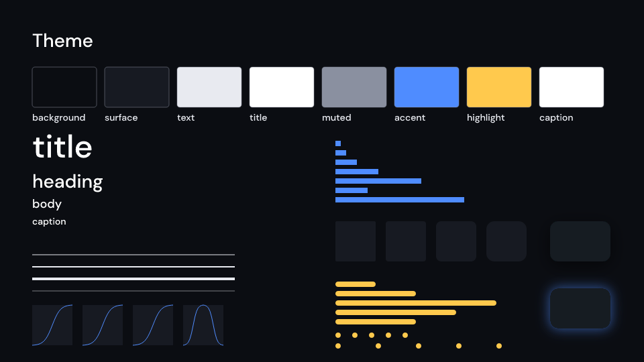Screen dimensions: 644x362
Task: Select the surface color swatch
Action: click(x=137, y=87)
